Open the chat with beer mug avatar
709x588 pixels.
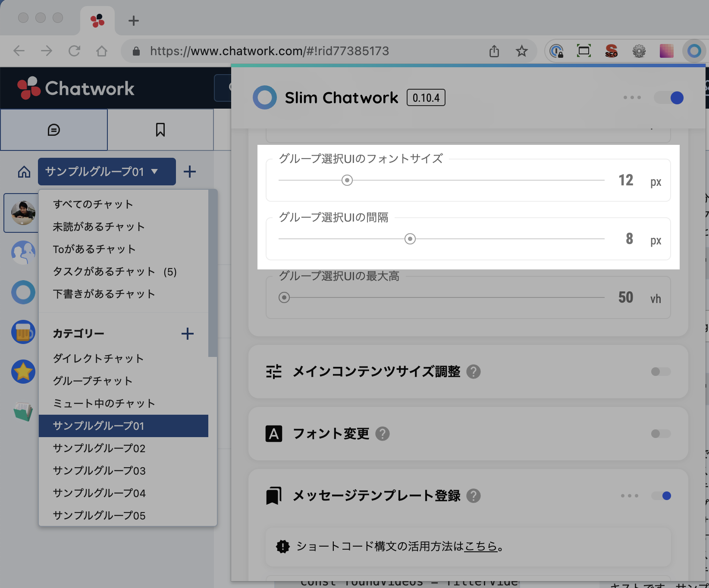[x=23, y=332]
